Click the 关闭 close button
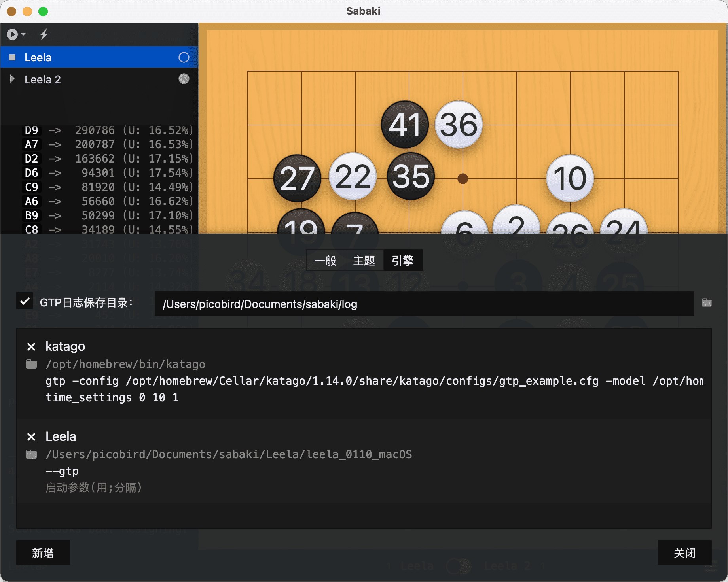 coord(684,553)
